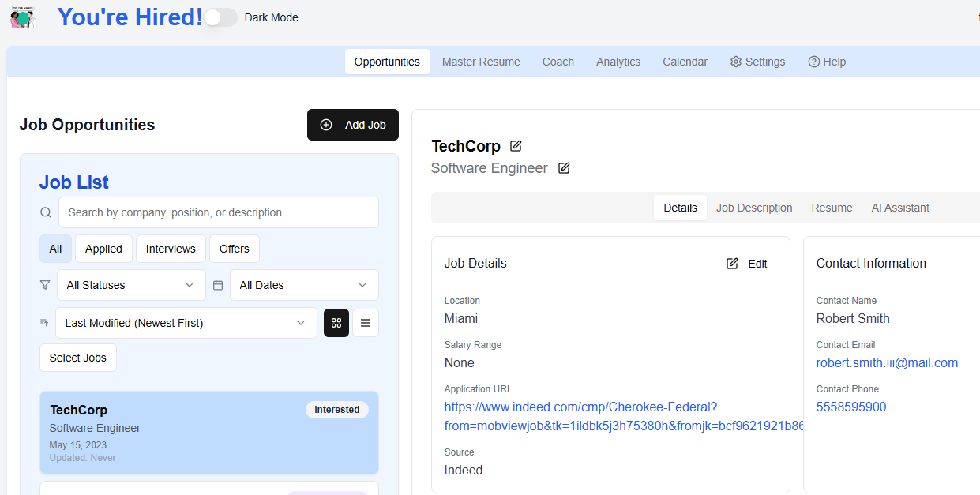Open the Last Modified sort dropdown
The width and height of the screenshot is (980, 495).
point(186,323)
